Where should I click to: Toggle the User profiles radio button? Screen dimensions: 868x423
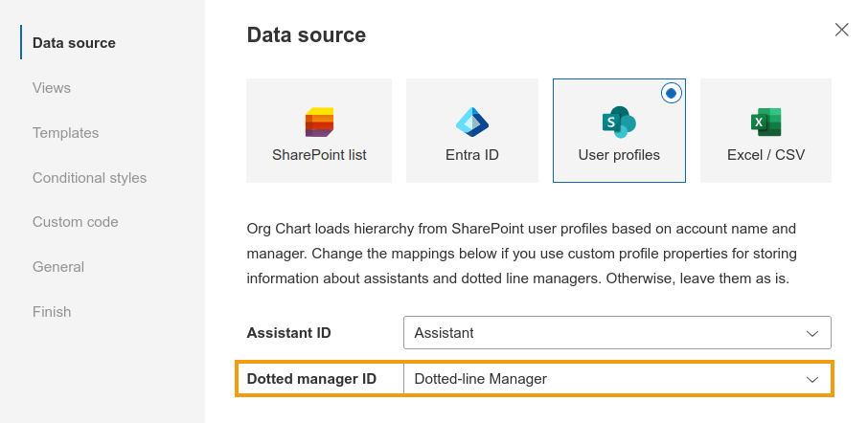[x=672, y=94]
